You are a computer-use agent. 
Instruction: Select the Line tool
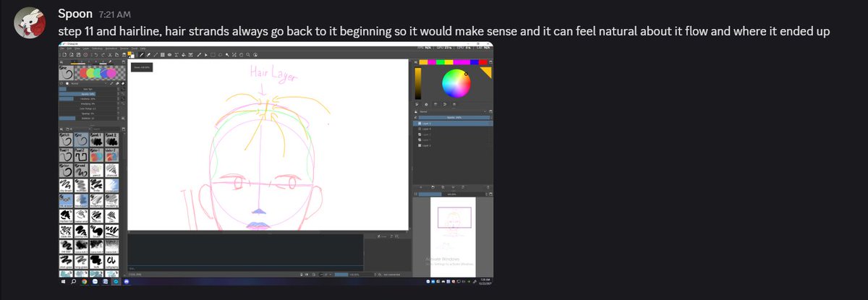click(x=156, y=55)
